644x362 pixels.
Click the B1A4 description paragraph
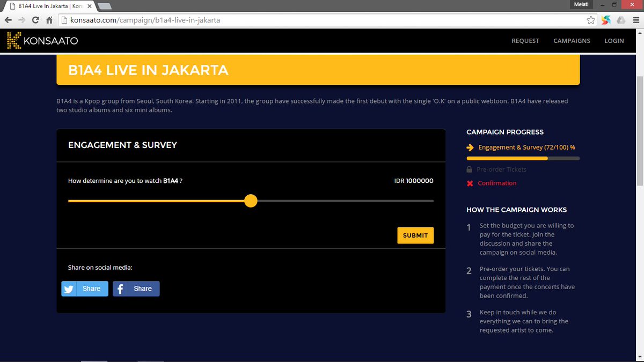click(312, 106)
